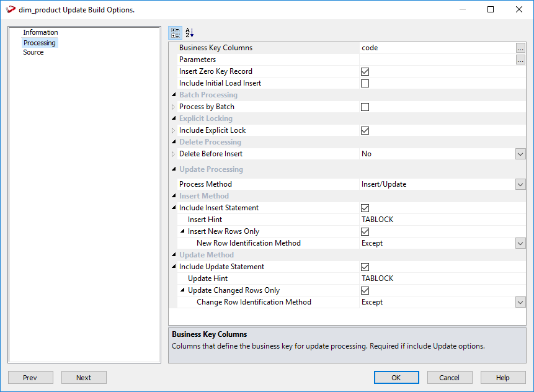Click the Alphabetical sort icon
This screenshot has height=392, width=534.
click(190, 33)
